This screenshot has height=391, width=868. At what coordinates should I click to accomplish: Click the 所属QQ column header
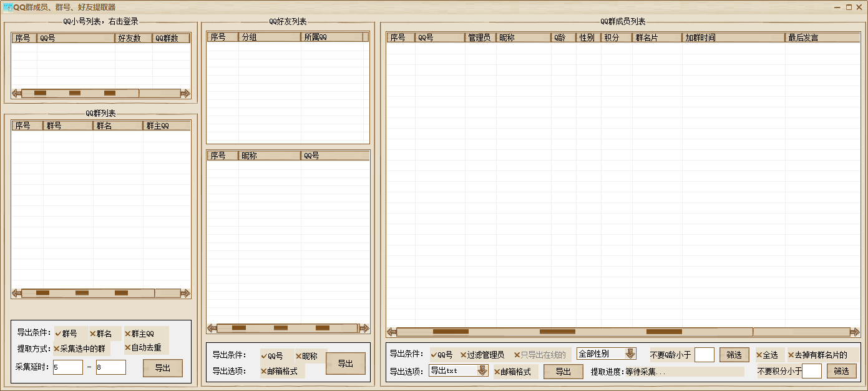pyautogui.click(x=332, y=37)
